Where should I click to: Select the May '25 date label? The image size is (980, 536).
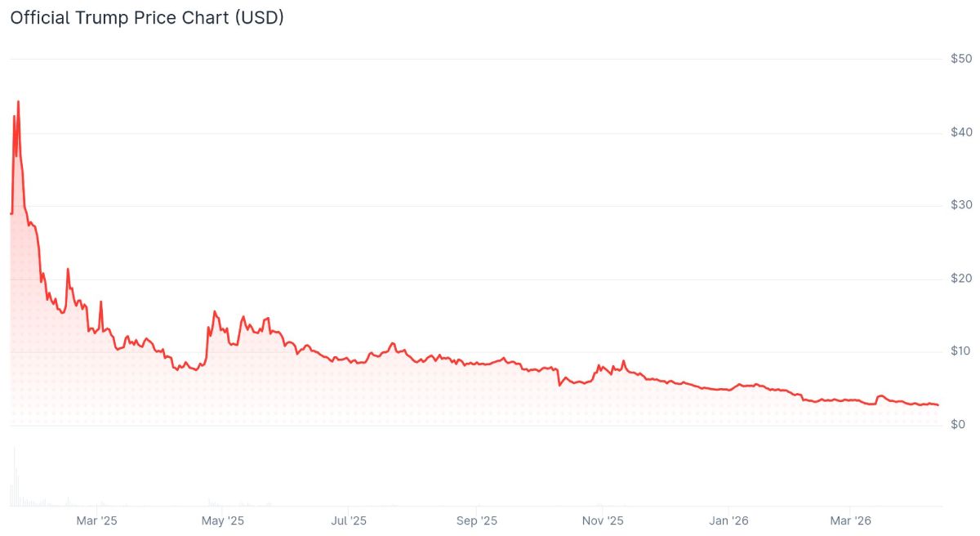222,520
